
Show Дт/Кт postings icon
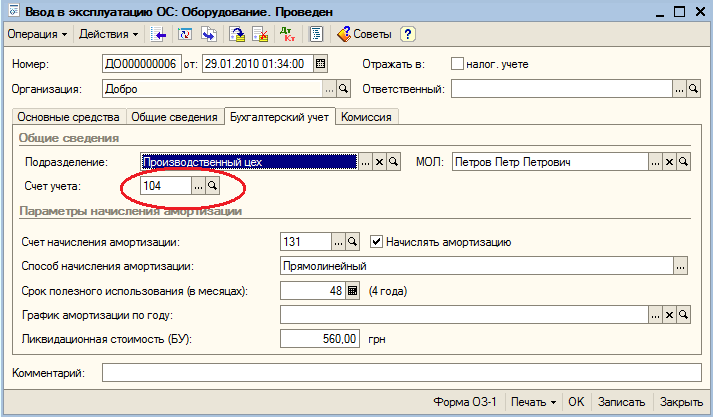click(287, 35)
